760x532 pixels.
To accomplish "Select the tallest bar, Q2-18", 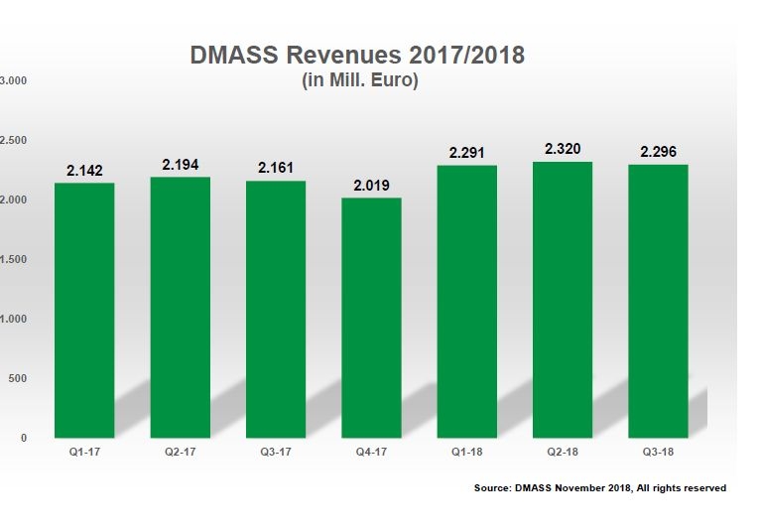I will (562, 299).
